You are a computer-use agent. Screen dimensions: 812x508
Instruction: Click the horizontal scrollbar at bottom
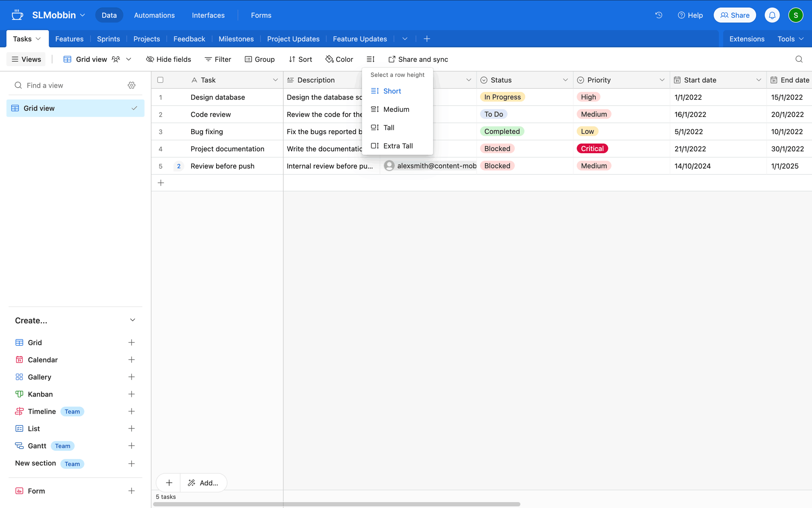click(337, 504)
